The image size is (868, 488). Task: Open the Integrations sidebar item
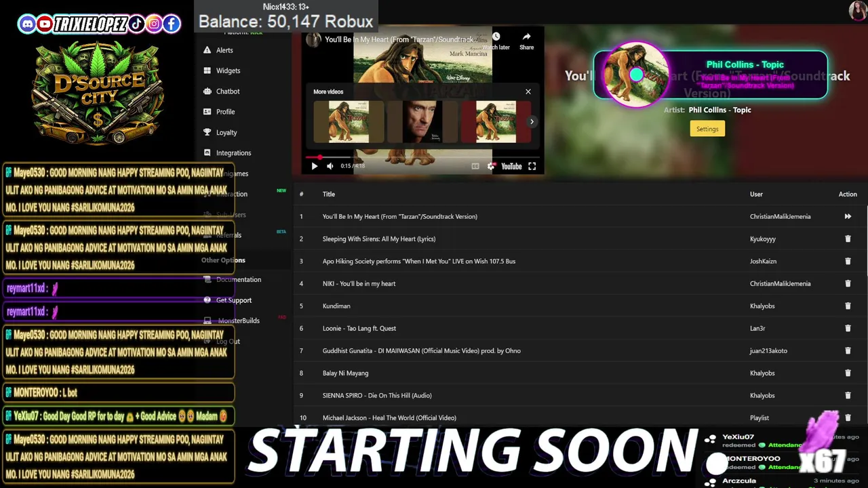233,153
